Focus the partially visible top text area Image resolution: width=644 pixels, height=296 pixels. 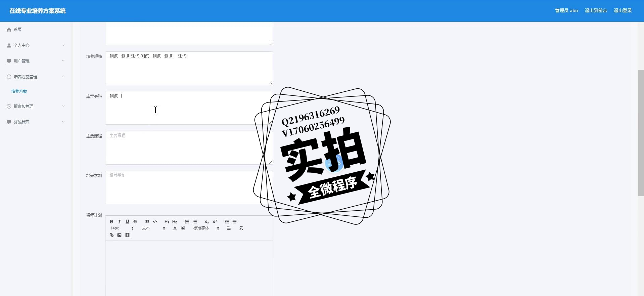(x=189, y=34)
